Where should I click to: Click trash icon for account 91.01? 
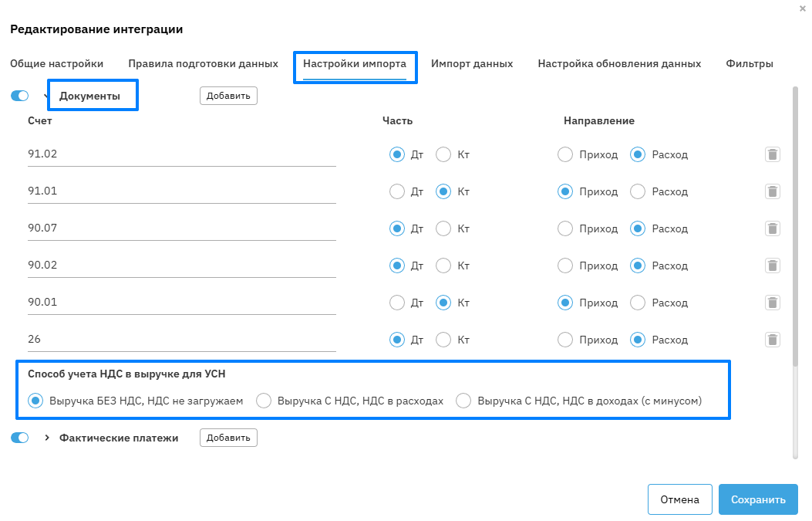coord(772,191)
